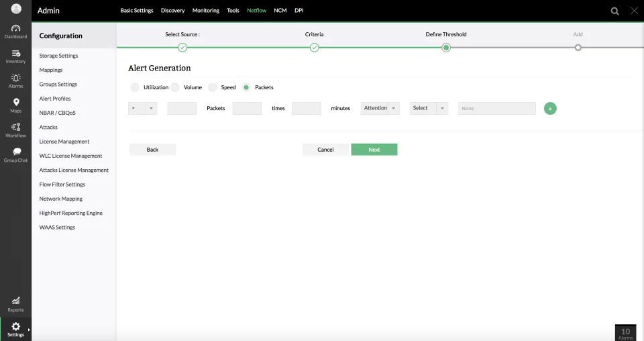Open the Attention severity dropdown
The width and height of the screenshot is (644, 341).
(x=380, y=108)
